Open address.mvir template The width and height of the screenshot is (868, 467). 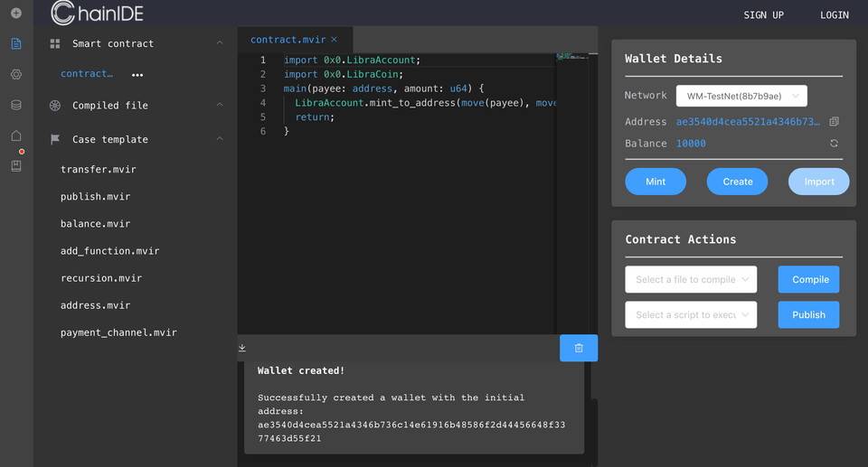tap(95, 305)
